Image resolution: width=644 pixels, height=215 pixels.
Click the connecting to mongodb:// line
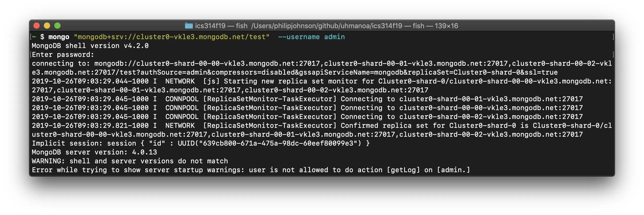(322, 68)
